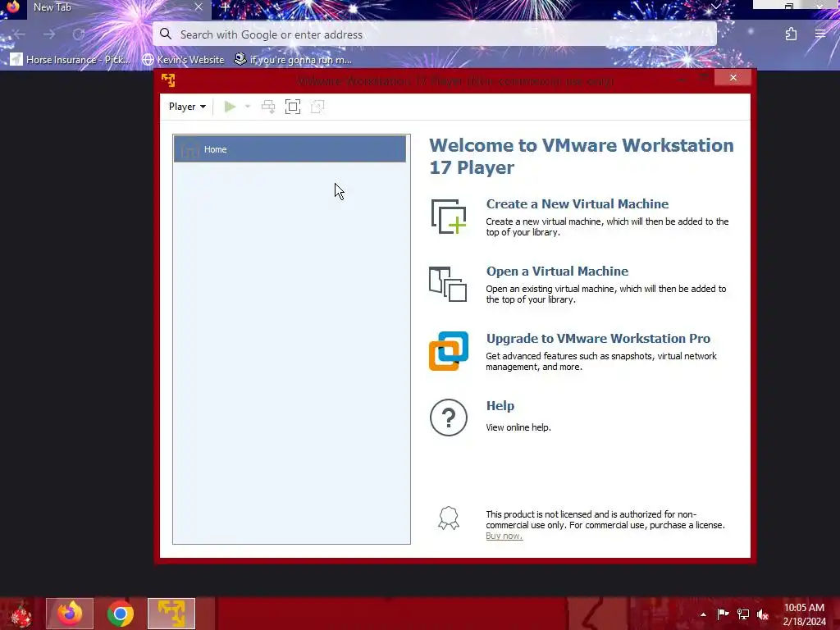Screen dimensions: 840x630
Task: Click Action Center flag tray icon
Action: tap(723, 614)
